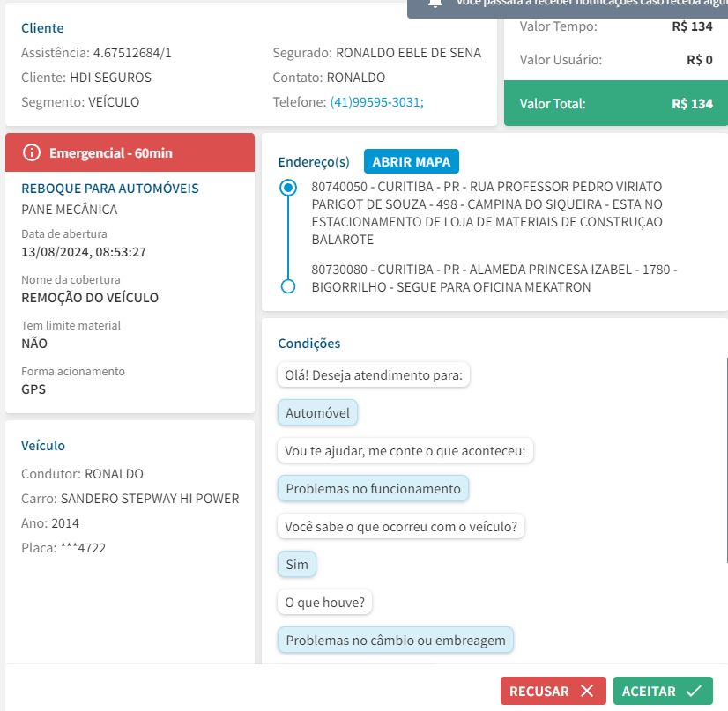The image size is (728, 711).
Task: Click the Cliente section heading
Action: click(x=42, y=28)
